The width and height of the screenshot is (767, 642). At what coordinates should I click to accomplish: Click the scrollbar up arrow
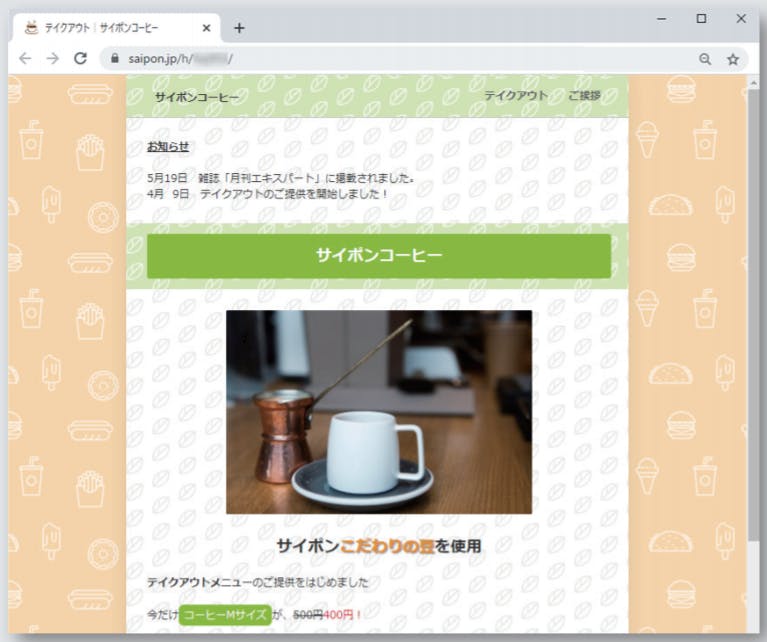tap(753, 83)
